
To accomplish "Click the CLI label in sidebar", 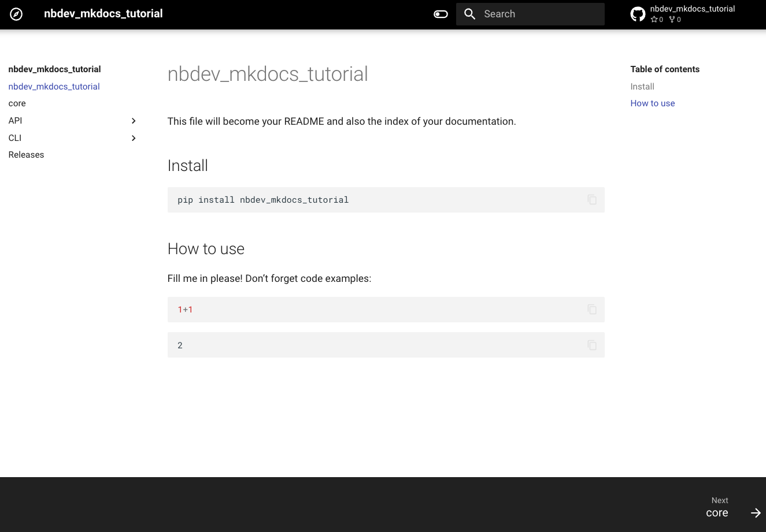I will click(x=15, y=138).
